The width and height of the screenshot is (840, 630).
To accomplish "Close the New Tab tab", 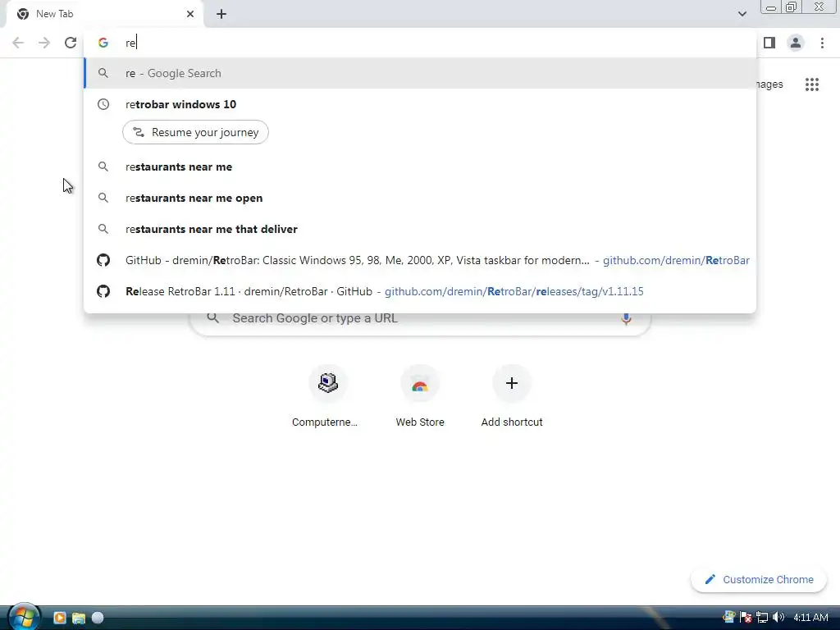I will coord(190,14).
